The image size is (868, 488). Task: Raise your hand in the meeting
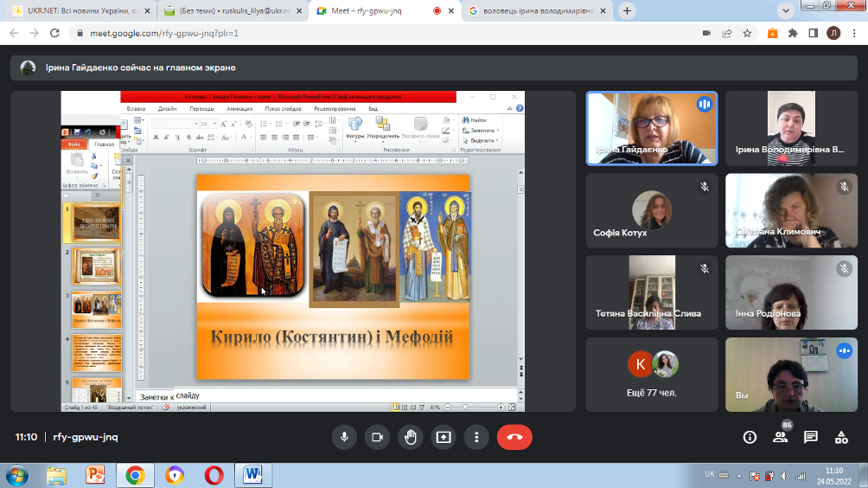pos(410,437)
